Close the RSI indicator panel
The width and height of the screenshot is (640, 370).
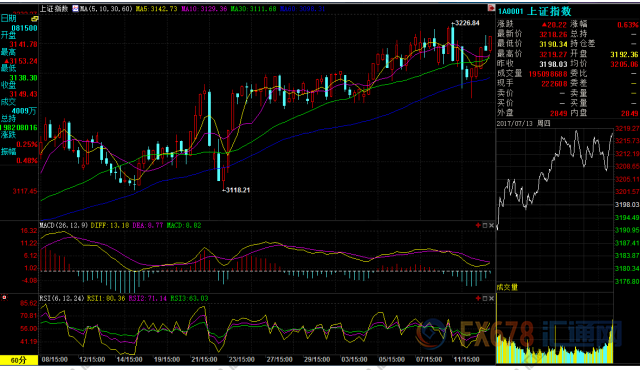pyautogui.click(x=491, y=298)
